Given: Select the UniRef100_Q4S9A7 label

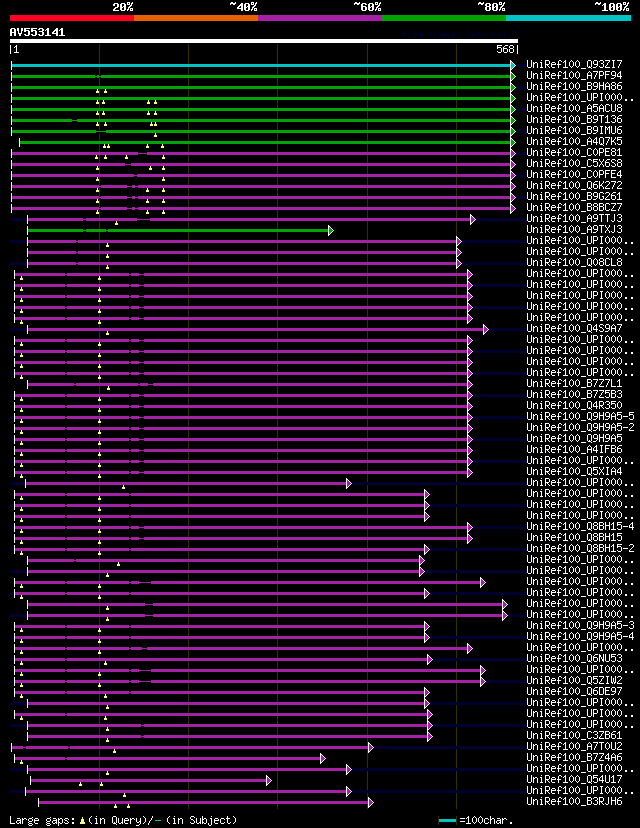Looking at the screenshot, I should (x=574, y=328).
